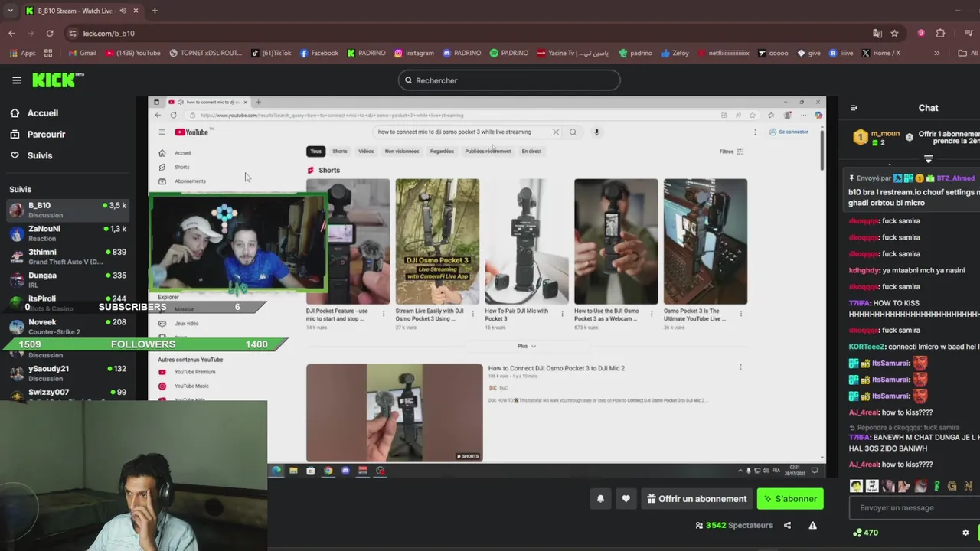The height and width of the screenshot is (551, 980).
Task: Open browser extensions puzzle icon
Action: (940, 34)
